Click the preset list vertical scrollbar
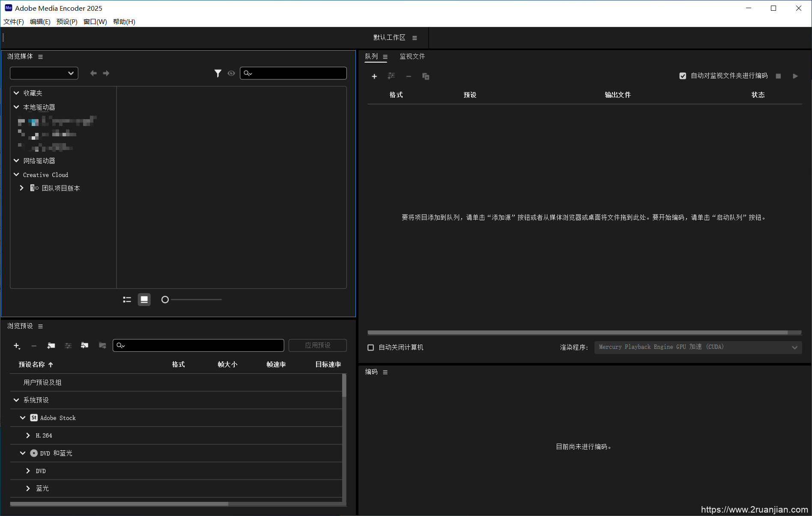The height and width of the screenshot is (516, 812). tap(344, 385)
